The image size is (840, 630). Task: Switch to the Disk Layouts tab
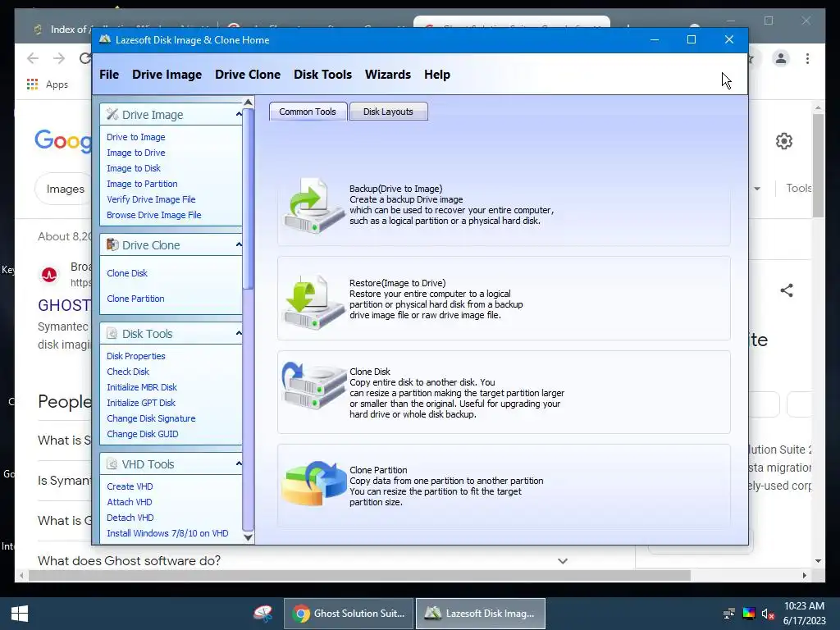[x=388, y=112]
